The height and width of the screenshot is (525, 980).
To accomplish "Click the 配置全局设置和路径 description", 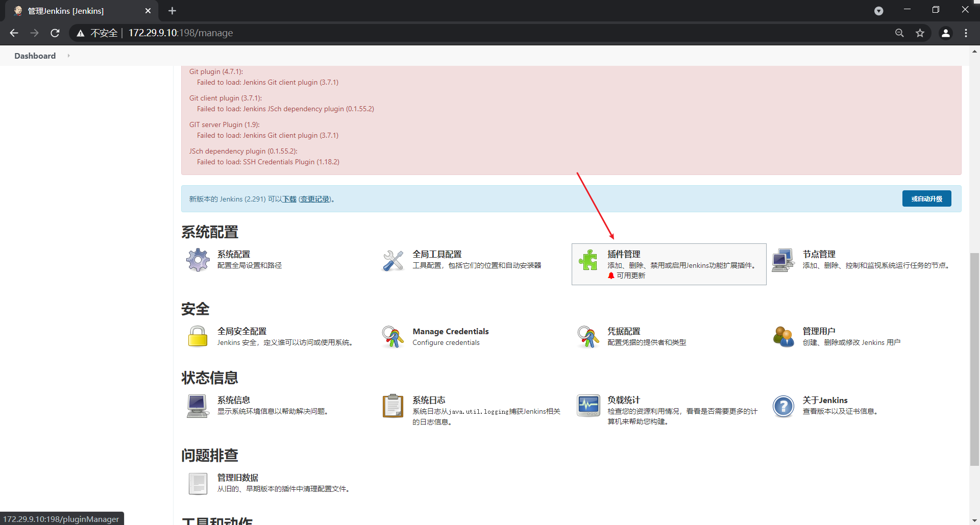I will (x=250, y=265).
